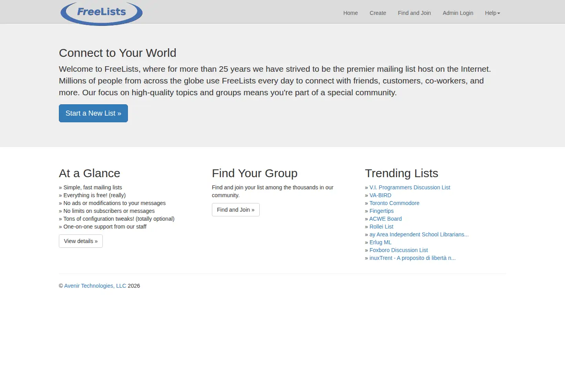
Task: Click 'One-on-one support from our staff'
Action: (x=105, y=227)
